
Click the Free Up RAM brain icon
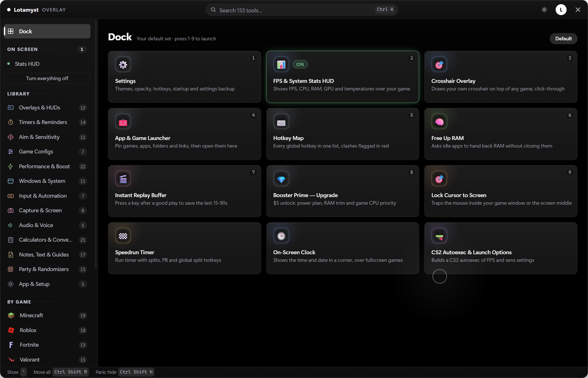tap(439, 122)
